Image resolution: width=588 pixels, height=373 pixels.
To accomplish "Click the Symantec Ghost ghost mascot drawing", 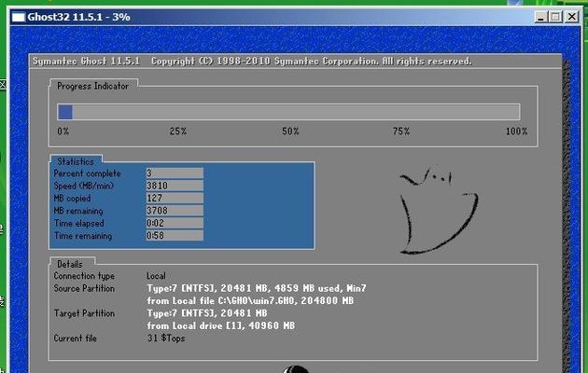I will pyautogui.click(x=438, y=211).
